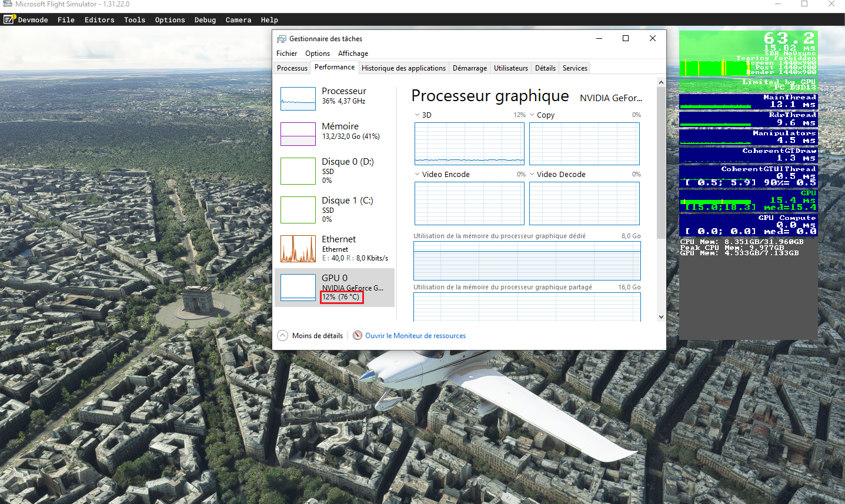The image size is (845, 504).
Task: Click the Ethernet mini graph thumbnail
Action: click(298, 248)
